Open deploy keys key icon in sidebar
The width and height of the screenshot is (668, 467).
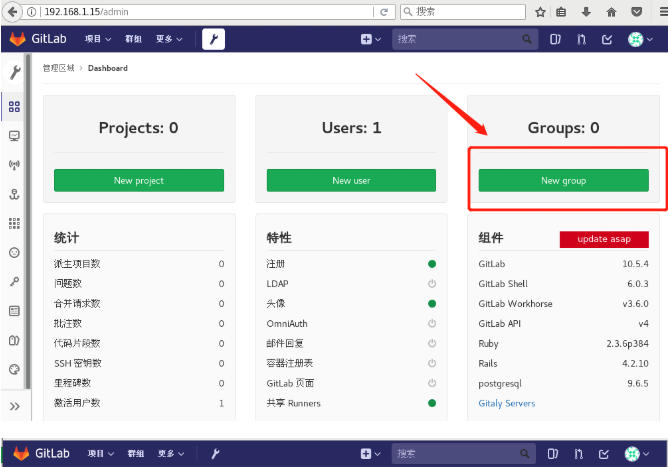[x=14, y=282]
